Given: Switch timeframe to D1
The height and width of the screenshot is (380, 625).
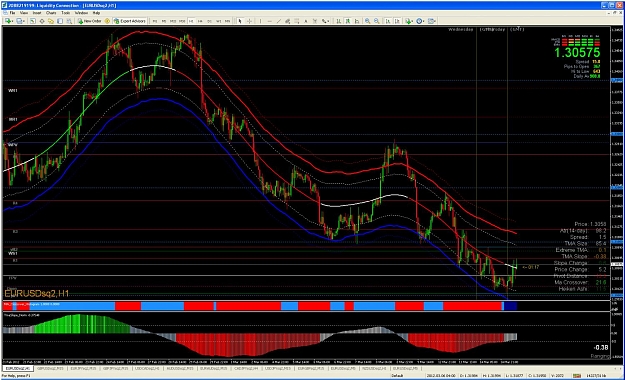Looking at the screenshot, I should 209,21.
